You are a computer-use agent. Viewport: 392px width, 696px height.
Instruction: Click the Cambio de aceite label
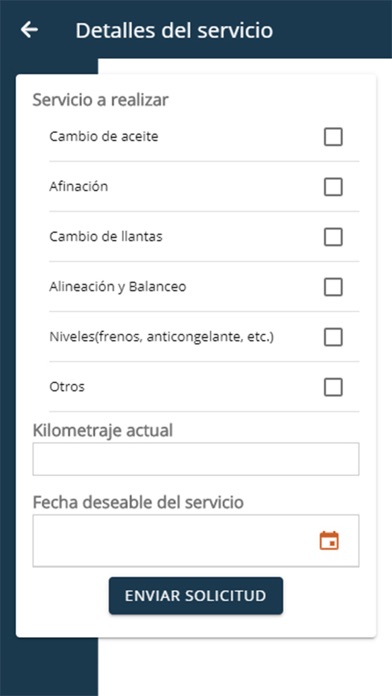tap(103, 136)
